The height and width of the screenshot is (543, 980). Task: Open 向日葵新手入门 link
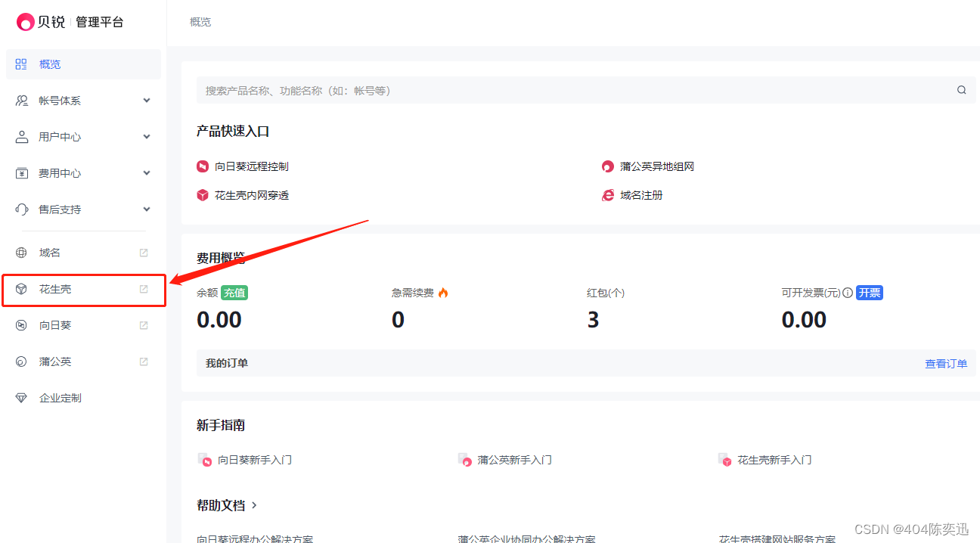[255, 460]
